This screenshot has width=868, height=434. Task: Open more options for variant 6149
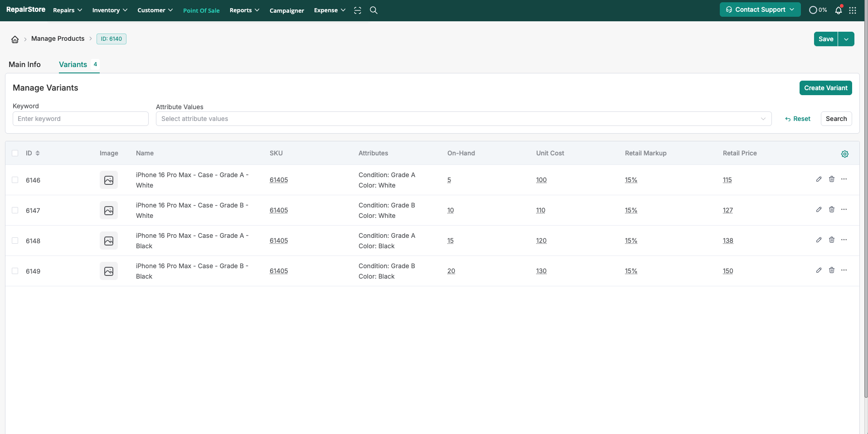[x=844, y=270]
